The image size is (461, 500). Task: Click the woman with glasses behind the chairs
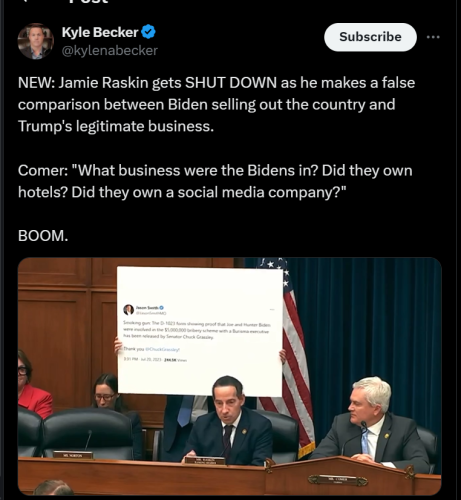coord(106,393)
